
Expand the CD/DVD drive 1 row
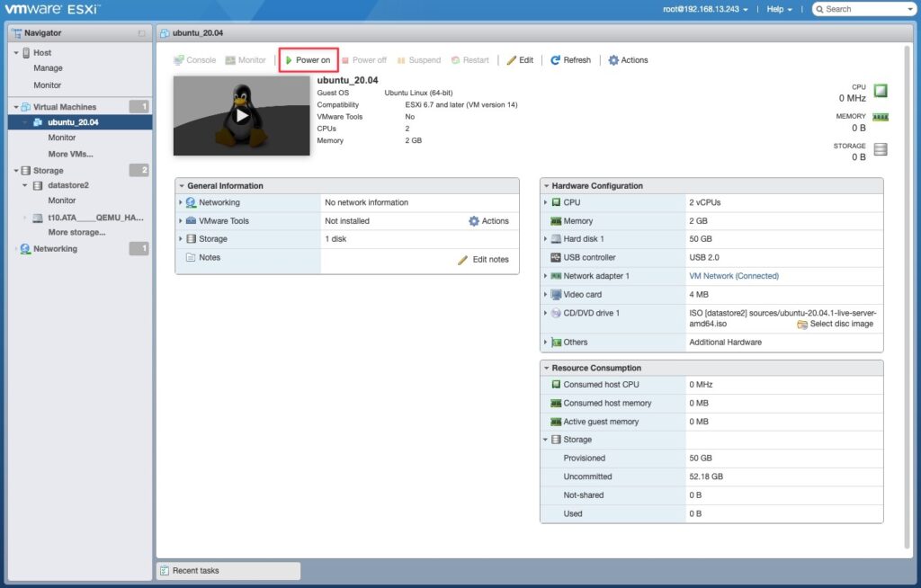click(x=546, y=313)
